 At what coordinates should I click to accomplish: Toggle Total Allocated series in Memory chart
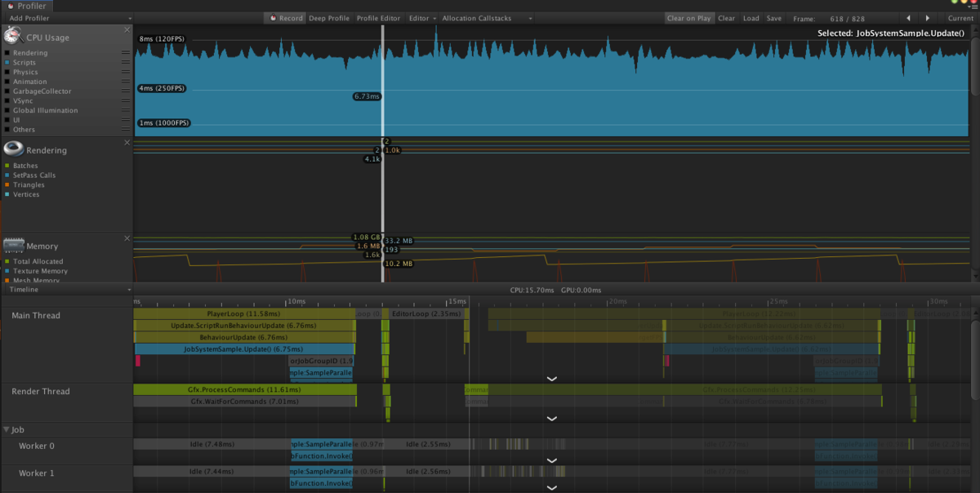click(7, 261)
